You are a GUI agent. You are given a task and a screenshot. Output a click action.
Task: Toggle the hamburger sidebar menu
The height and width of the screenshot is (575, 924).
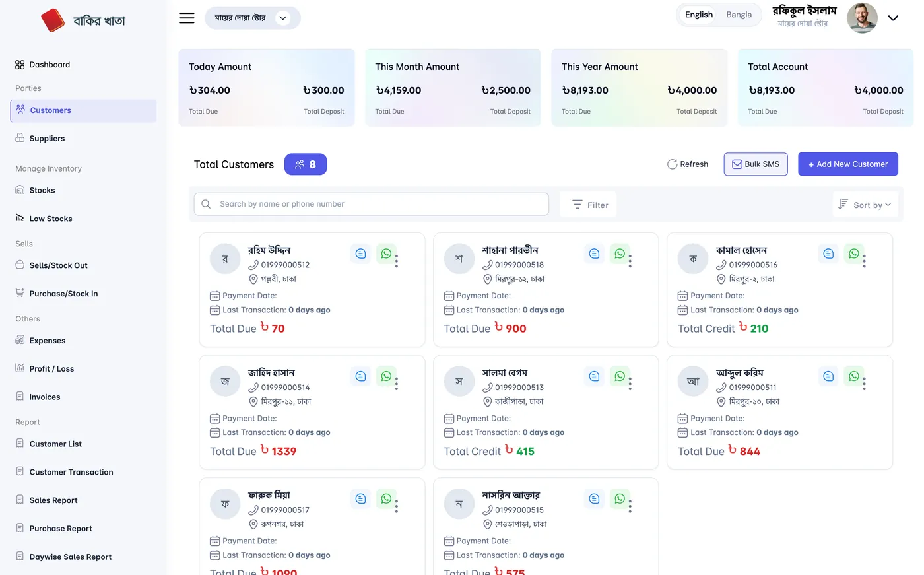pyautogui.click(x=187, y=18)
